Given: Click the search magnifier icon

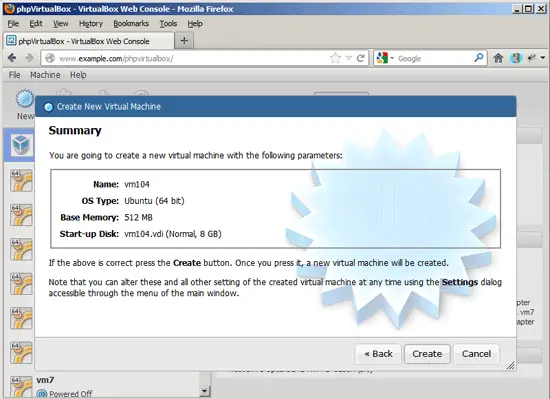Looking at the screenshot, I should [x=479, y=58].
